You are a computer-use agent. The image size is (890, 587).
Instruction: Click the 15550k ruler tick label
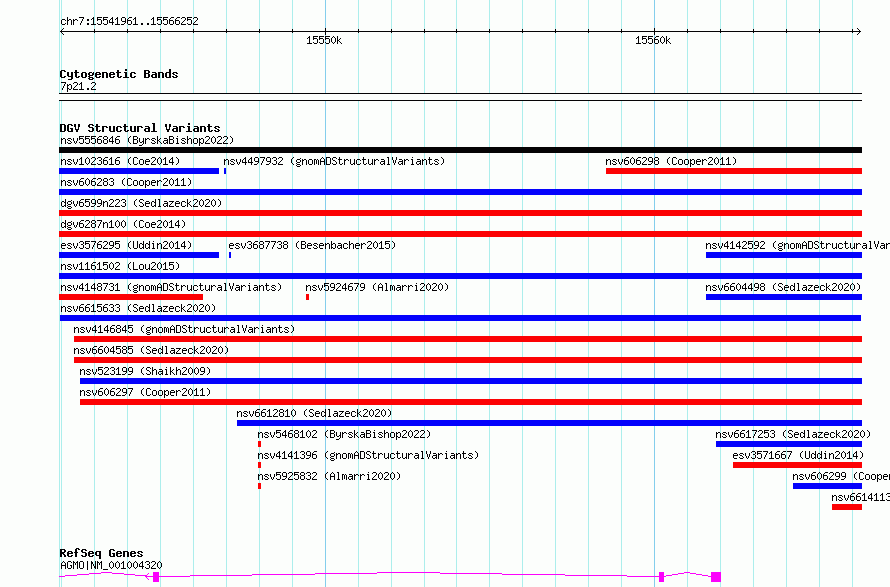pyautogui.click(x=324, y=40)
